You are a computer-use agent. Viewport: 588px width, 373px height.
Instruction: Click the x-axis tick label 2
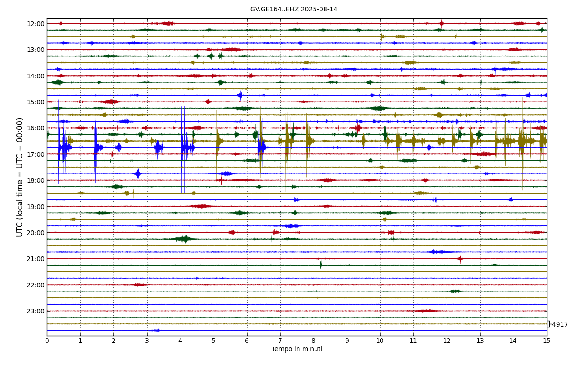(113, 341)
